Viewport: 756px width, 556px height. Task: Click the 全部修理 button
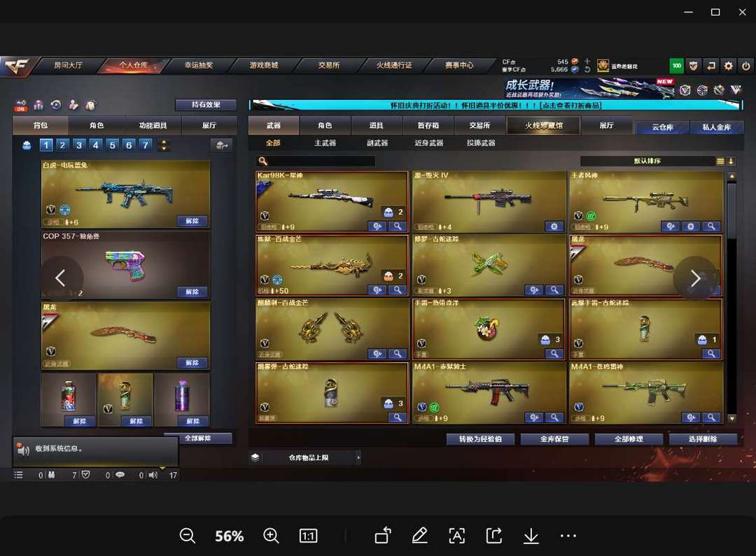tap(629, 439)
